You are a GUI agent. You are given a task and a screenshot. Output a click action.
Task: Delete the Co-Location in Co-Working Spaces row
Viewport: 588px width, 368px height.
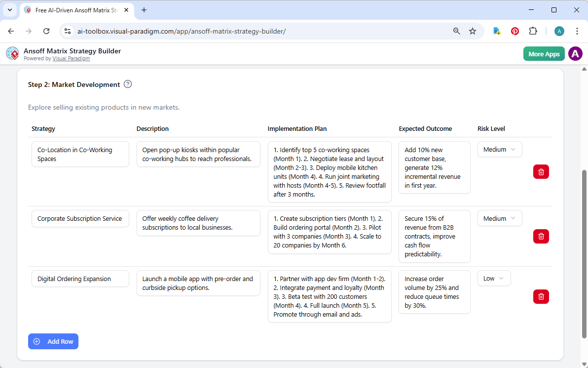(x=541, y=171)
